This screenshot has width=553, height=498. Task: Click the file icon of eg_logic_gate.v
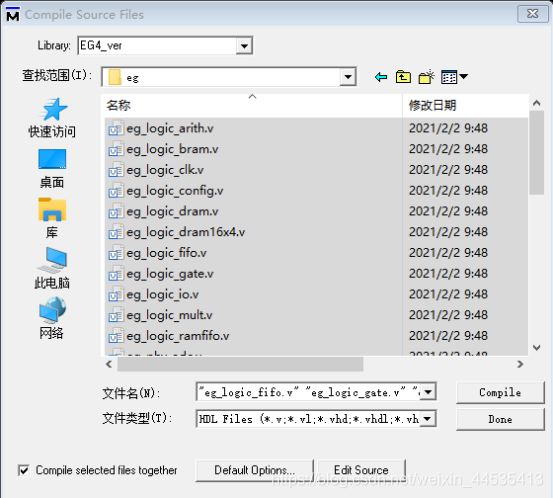click(x=116, y=274)
